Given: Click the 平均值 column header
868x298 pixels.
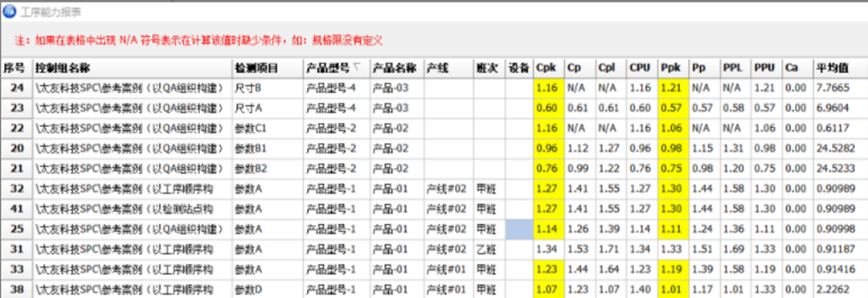Looking at the screenshot, I should click(841, 68).
